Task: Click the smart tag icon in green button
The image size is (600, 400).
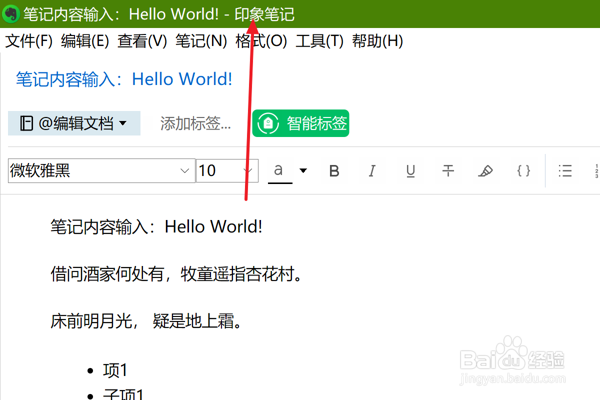Action: coord(268,123)
